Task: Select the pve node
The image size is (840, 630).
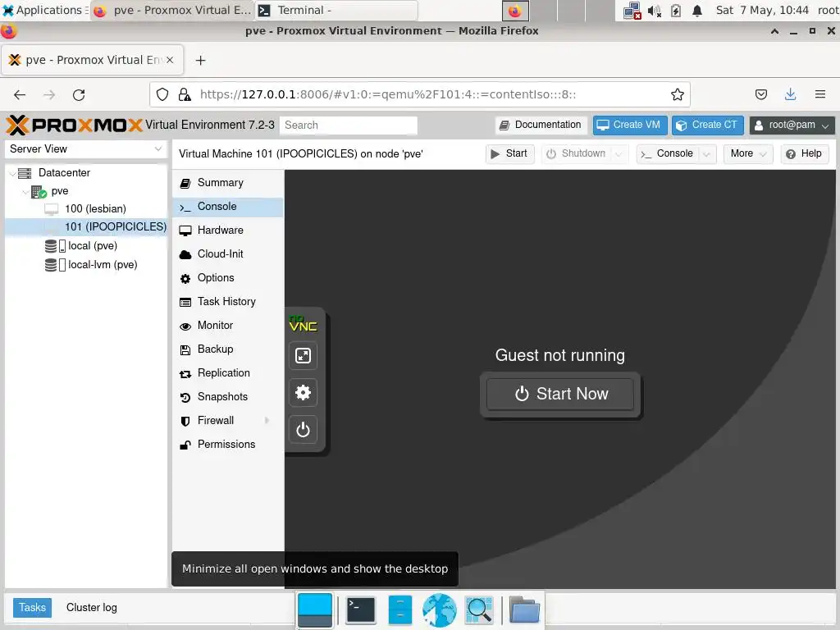Action: coord(59,190)
